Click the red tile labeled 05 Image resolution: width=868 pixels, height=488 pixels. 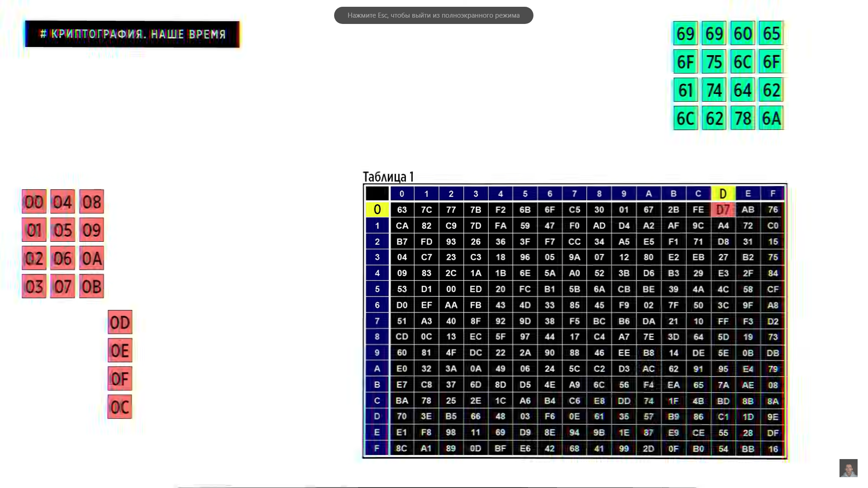tap(62, 230)
